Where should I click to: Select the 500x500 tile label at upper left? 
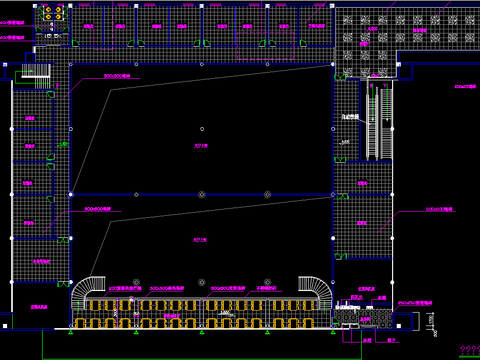[117, 76]
